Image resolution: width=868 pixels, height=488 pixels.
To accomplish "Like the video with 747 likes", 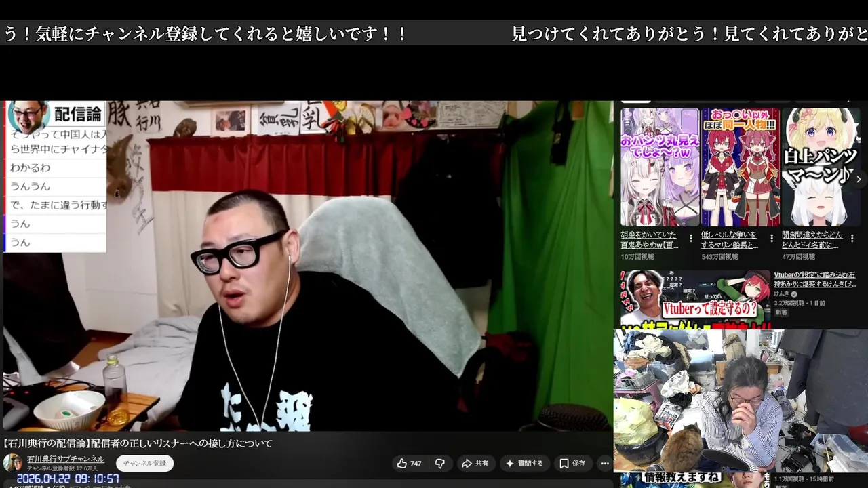I will [410, 464].
